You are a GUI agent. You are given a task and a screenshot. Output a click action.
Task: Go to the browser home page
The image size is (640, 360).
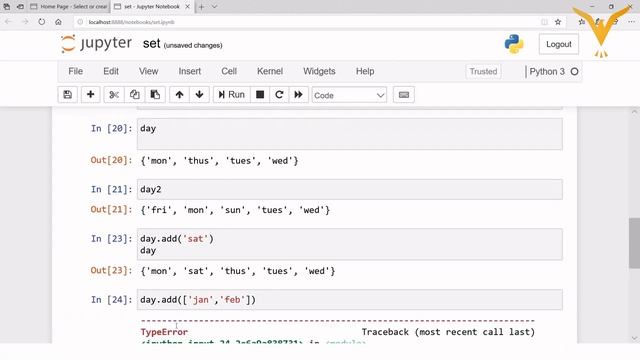(58, 22)
